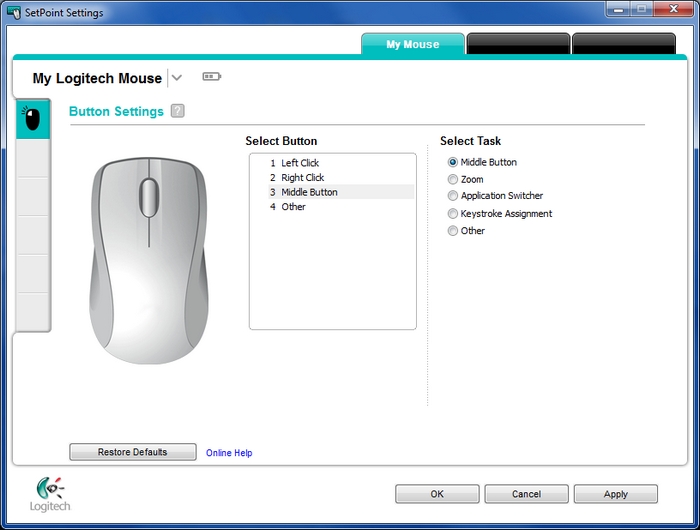Select the last blank black tab
This screenshot has width=700, height=530.
click(x=623, y=44)
